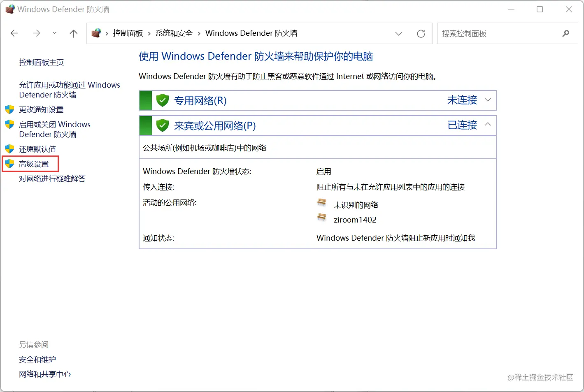Open 允许应用或功能通过 Windows Defender 防火墙
The width and height of the screenshot is (584, 392).
coord(70,90)
